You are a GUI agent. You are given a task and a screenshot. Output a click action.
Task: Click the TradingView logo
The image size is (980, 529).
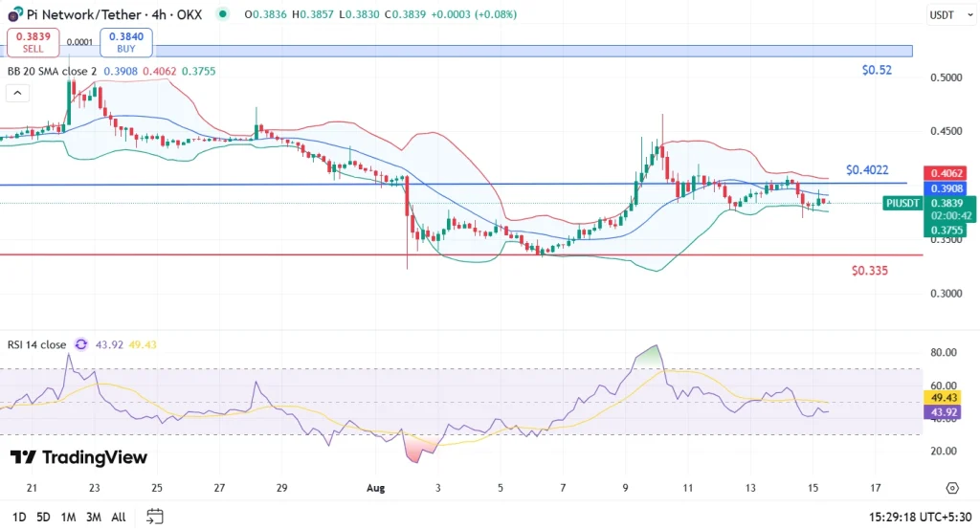click(x=78, y=458)
